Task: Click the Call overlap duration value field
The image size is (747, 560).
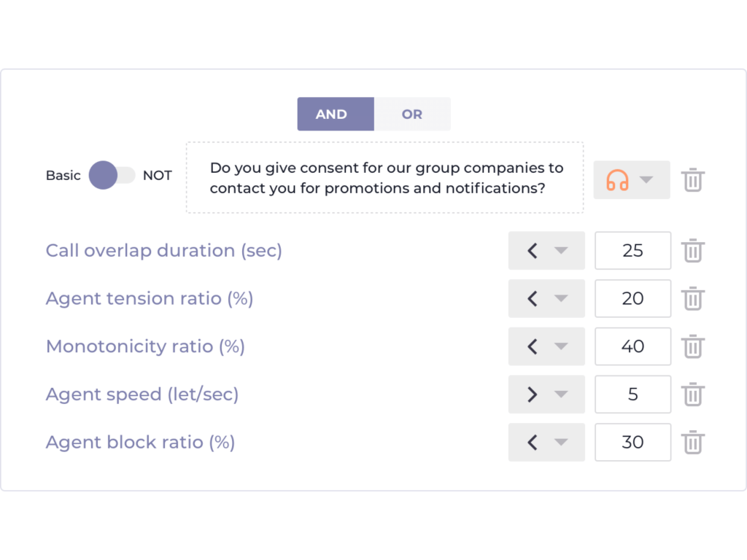Action: click(632, 251)
